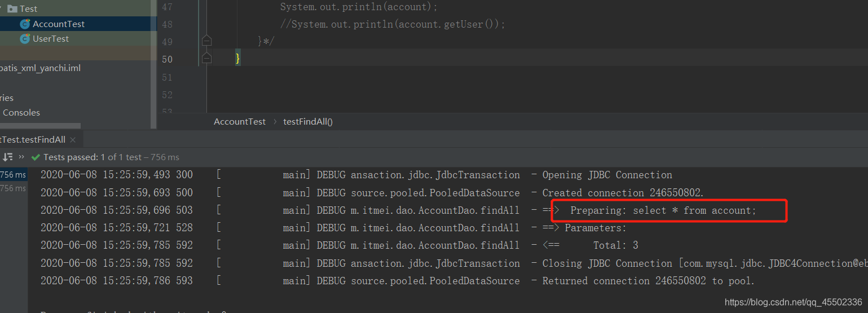This screenshot has width=868, height=313.
Task: Click 'Preparing: select * from account;' log text
Action: (x=663, y=210)
